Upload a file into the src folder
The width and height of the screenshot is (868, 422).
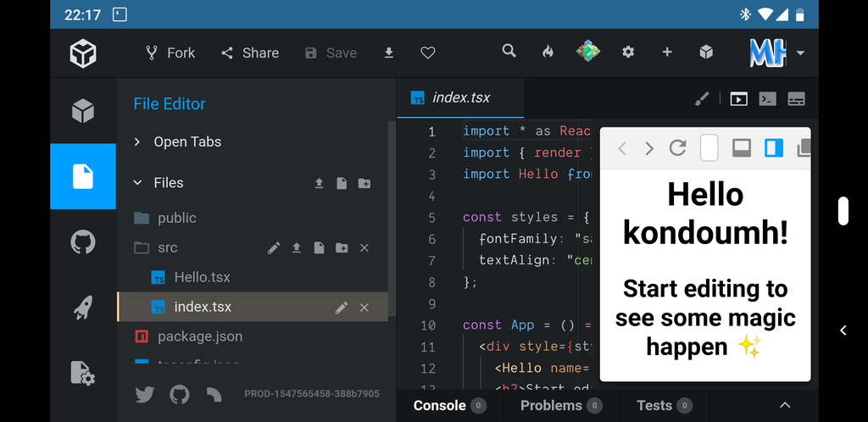click(x=296, y=247)
